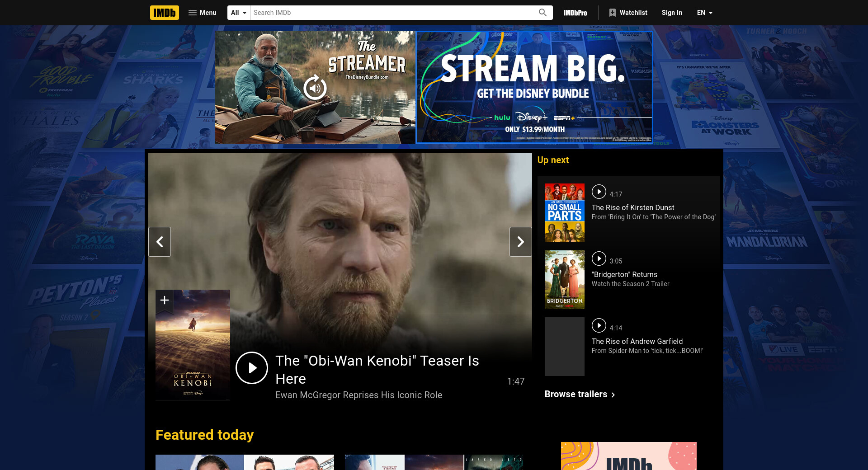Screen dimensions: 868x470
Task: Open the Bridgerton poster thumbnail
Action: point(565,280)
